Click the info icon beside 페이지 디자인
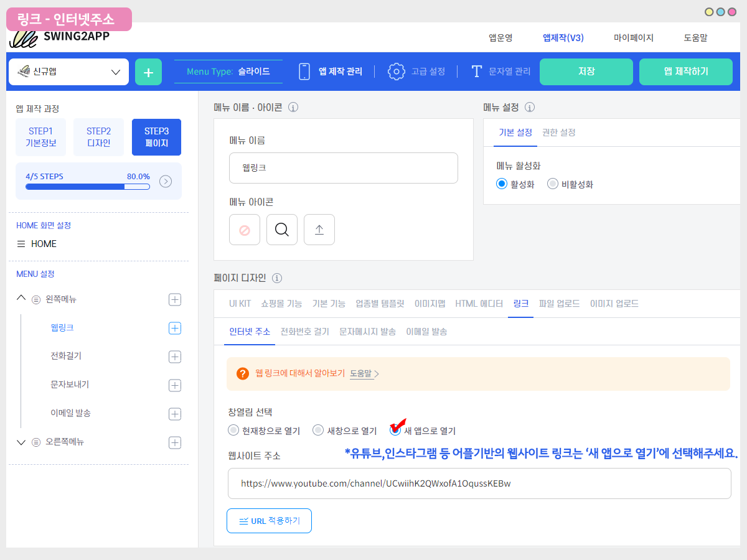This screenshot has height=560, width=747. (277, 278)
